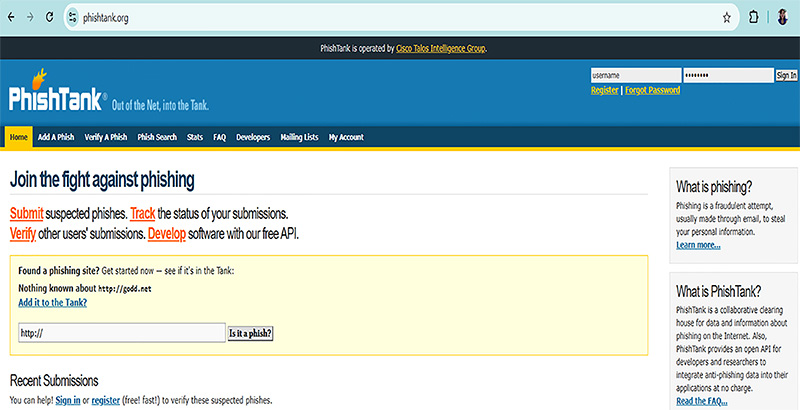Viewport: 800px width, 410px height.
Task: Click the Track link
Action: coord(142,213)
